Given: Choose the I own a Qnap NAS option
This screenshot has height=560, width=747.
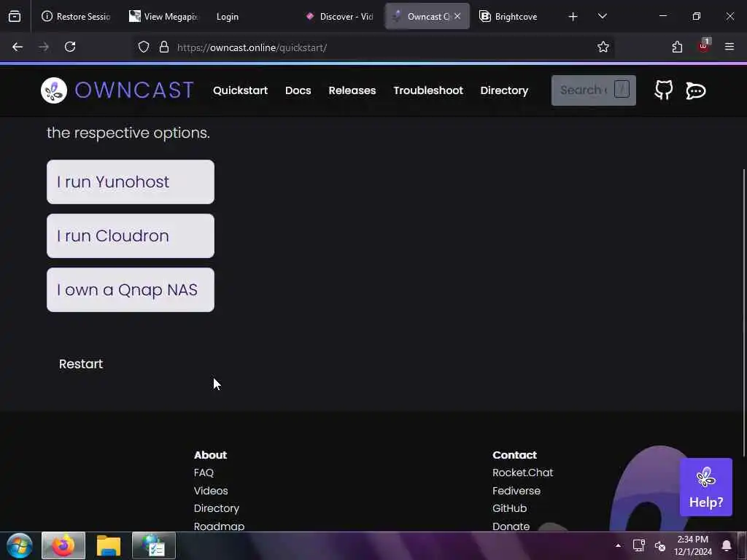Looking at the screenshot, I should [131, 289].
